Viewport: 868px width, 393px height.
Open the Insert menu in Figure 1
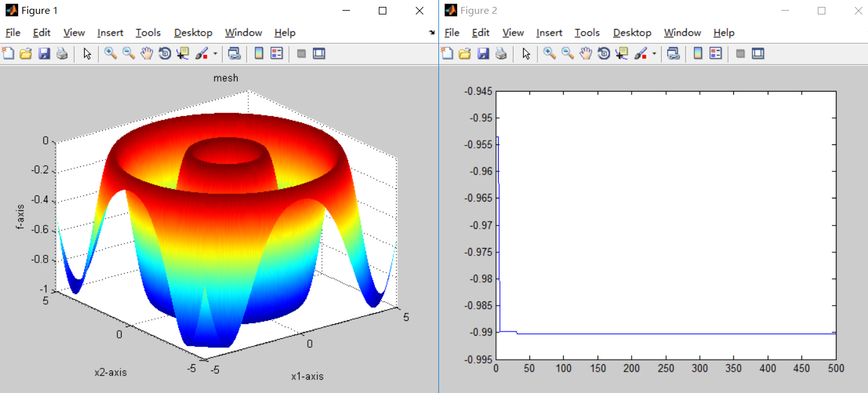110,33
